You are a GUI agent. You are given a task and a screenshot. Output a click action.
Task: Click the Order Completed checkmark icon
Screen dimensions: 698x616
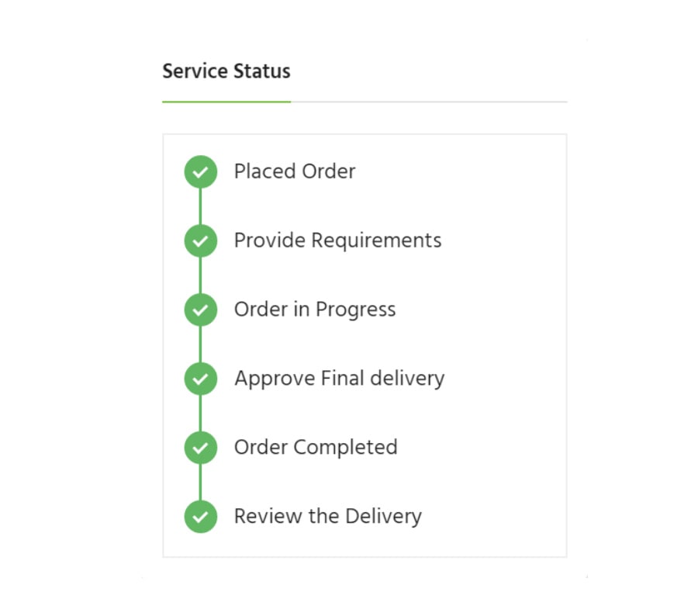click(x=200, y=448)
